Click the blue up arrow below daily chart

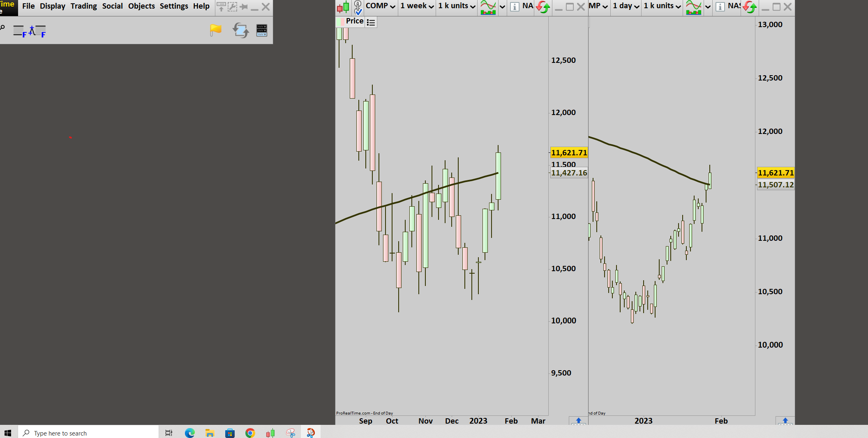pyautogui.click(x=785, y=421)
